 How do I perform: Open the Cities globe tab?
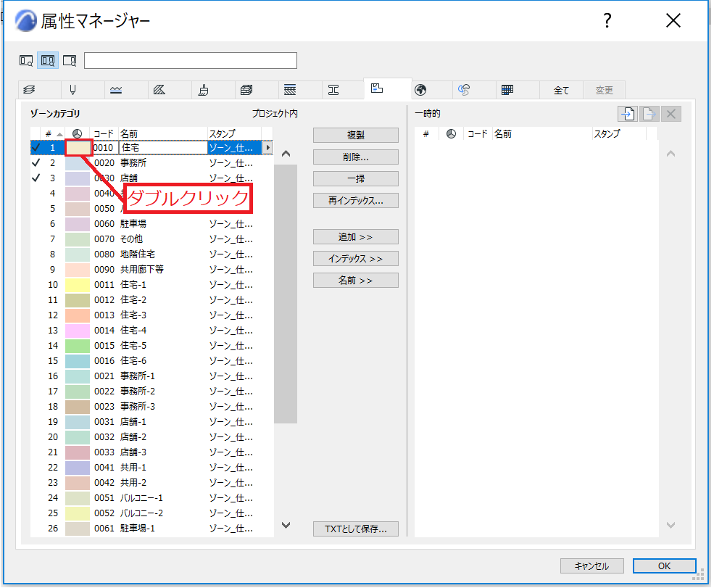coord(420,90)
